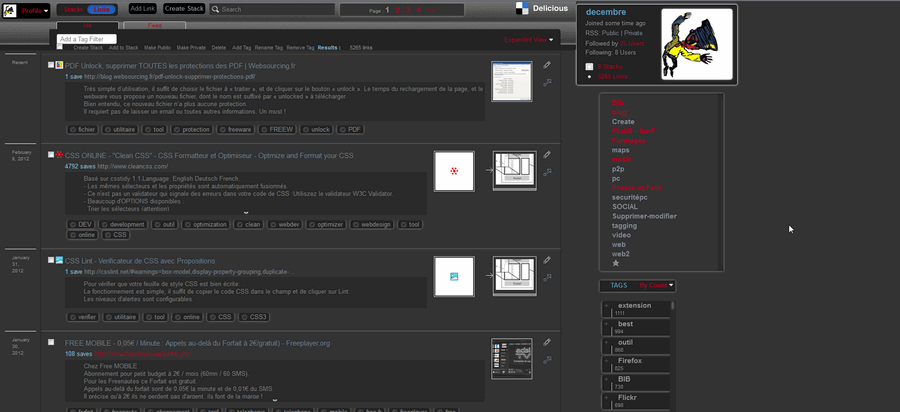
Task: Open the Feed tab
Action: 154,26
